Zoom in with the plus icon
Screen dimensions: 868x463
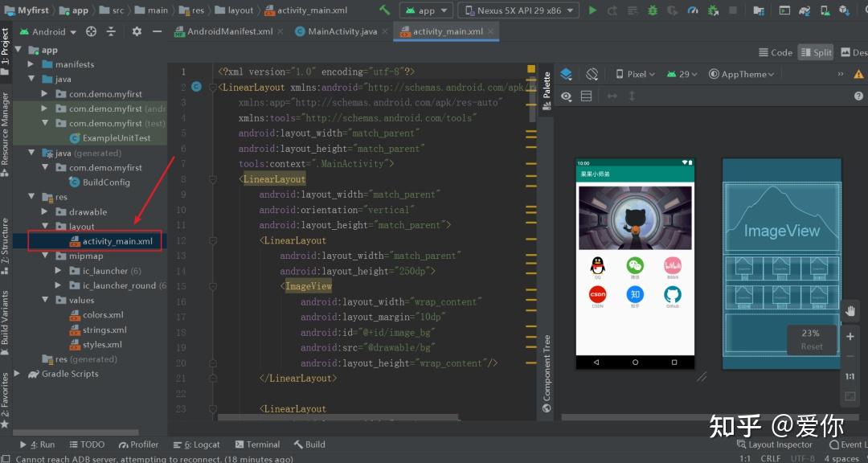850,336
